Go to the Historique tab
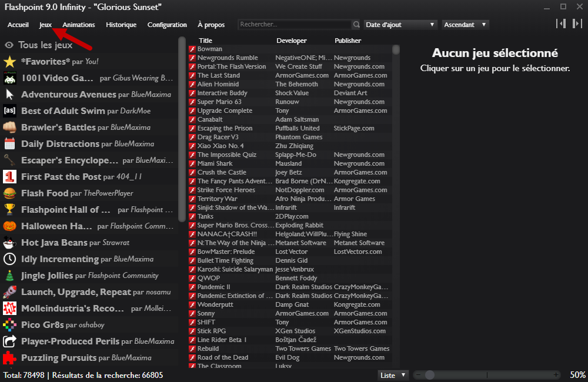This screenshot has width=588, height=382. tap(121, 25)
